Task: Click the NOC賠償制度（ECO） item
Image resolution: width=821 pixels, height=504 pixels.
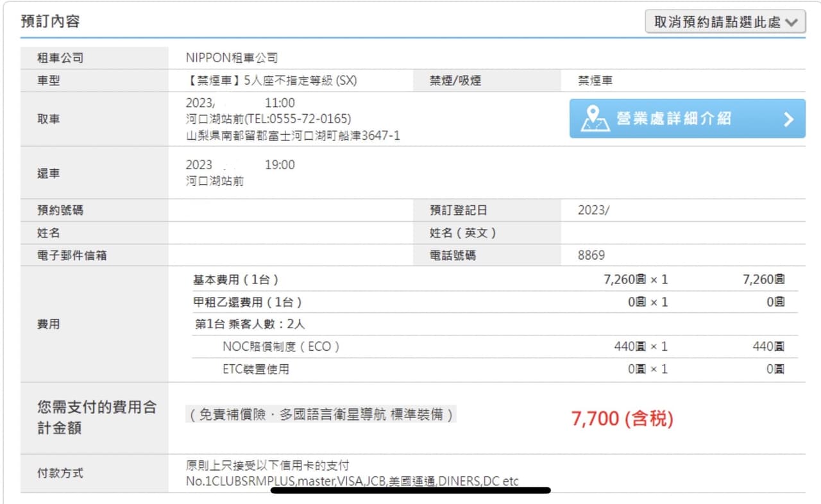Action: [x=281, y=346]
